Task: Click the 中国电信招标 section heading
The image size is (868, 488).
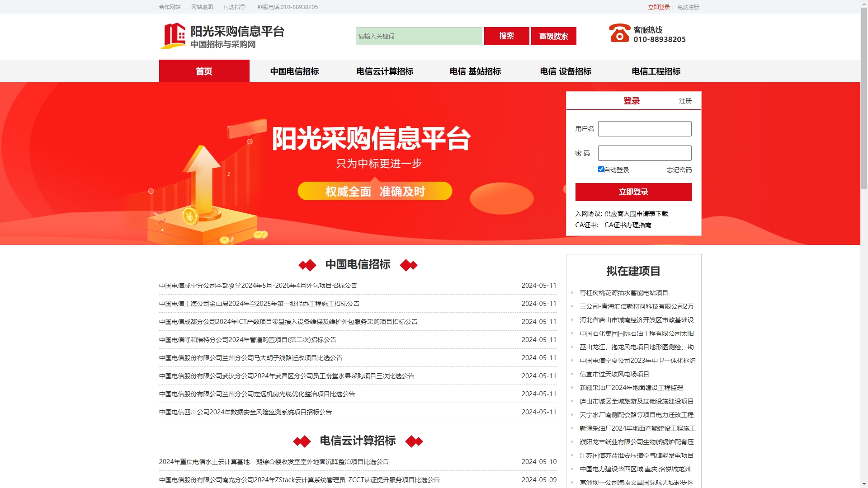Action: tap(358, 264)
